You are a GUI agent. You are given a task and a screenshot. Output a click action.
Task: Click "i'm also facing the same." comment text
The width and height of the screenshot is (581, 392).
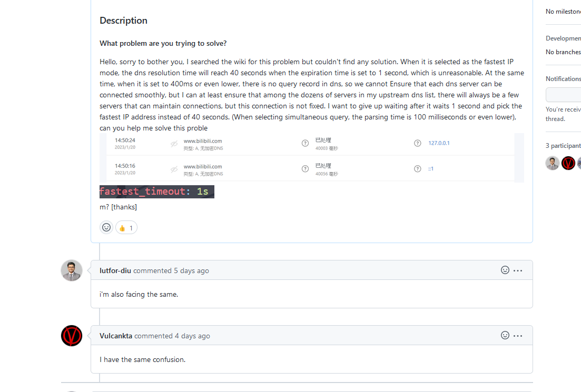click(139, 294)
